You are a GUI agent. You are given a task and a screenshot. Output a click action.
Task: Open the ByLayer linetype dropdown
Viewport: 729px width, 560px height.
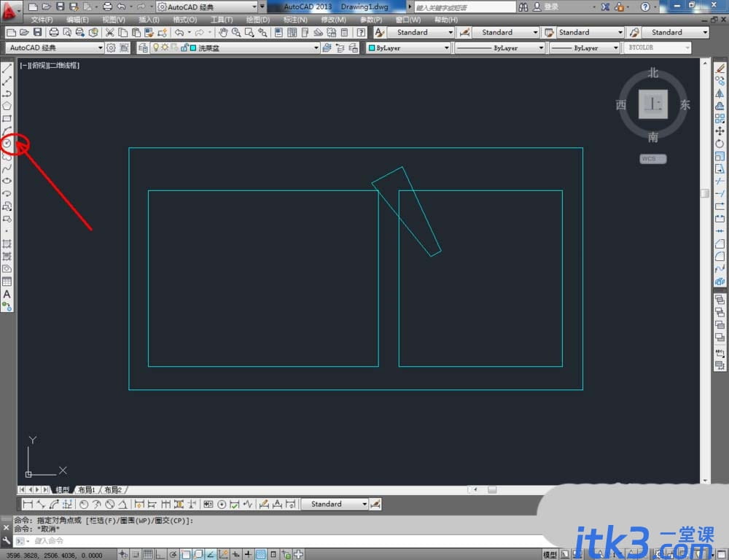click(541, 48)
